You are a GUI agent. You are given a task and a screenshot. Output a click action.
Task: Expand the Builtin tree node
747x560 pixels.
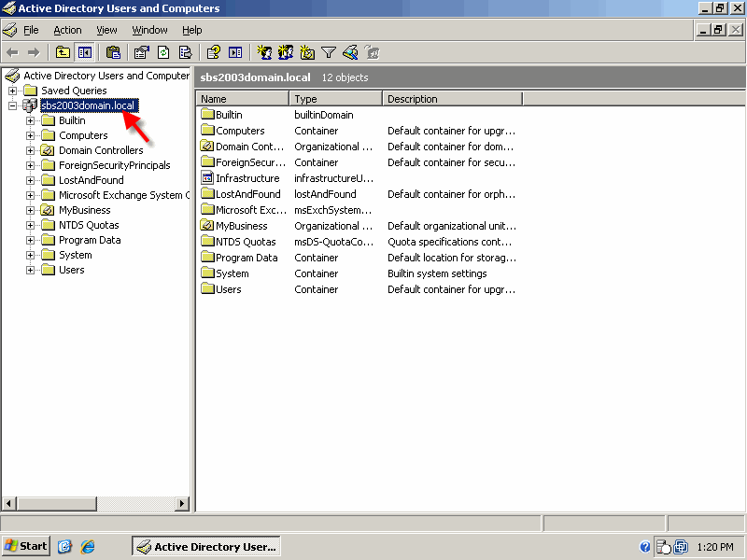(30, 120)
